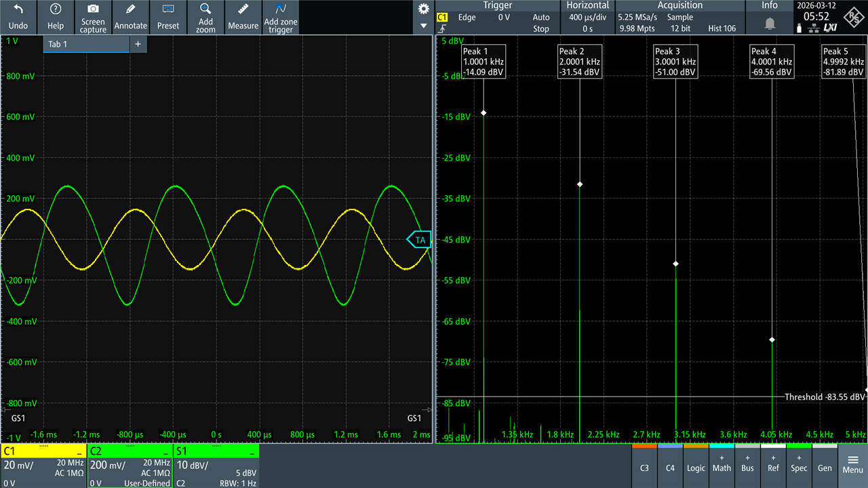Screen dimensions: 868x488
Task: Expand toolbar dropdown arrow below gear
Action: coord(424,26)
